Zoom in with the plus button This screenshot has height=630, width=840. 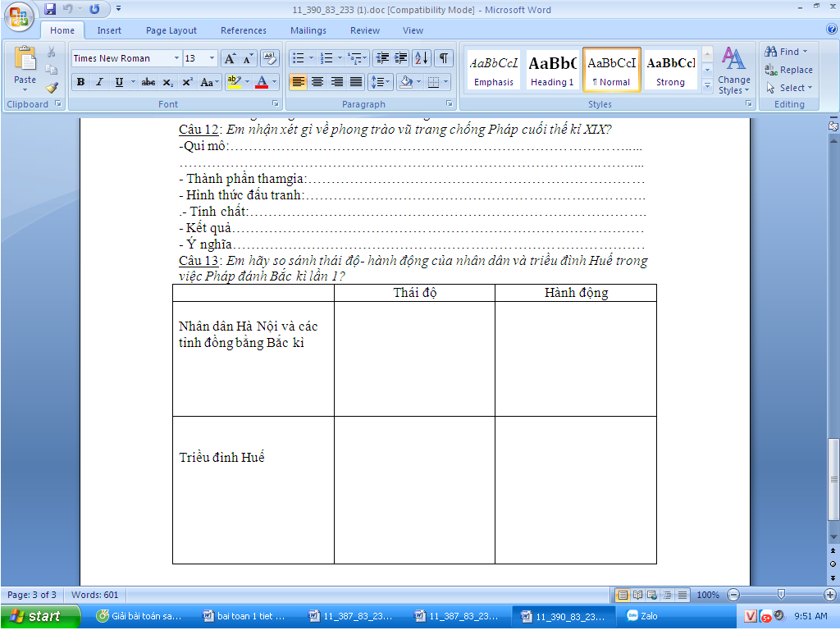tap(830, 595)
